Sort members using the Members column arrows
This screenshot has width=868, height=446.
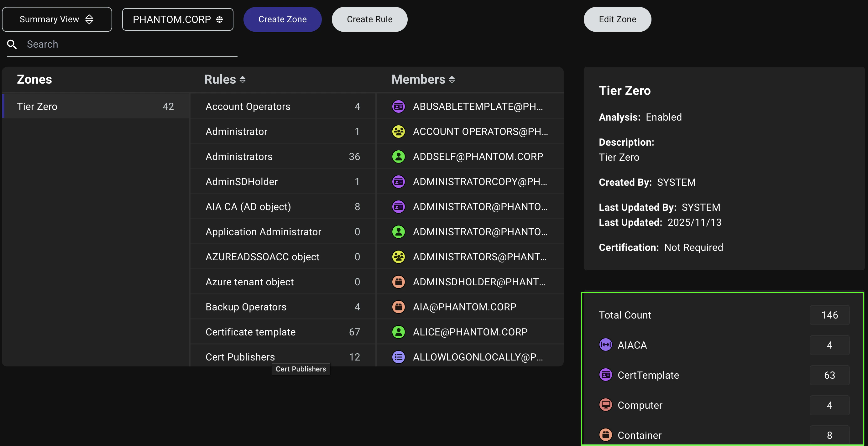coord(452,80)
